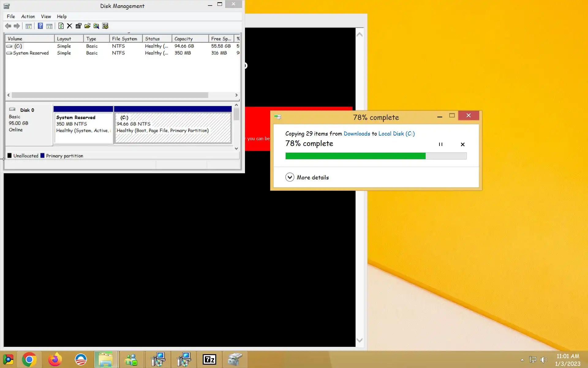Open the Action menu
The width and height of the screenshot is (588, 368).
(x=28, y=17)
